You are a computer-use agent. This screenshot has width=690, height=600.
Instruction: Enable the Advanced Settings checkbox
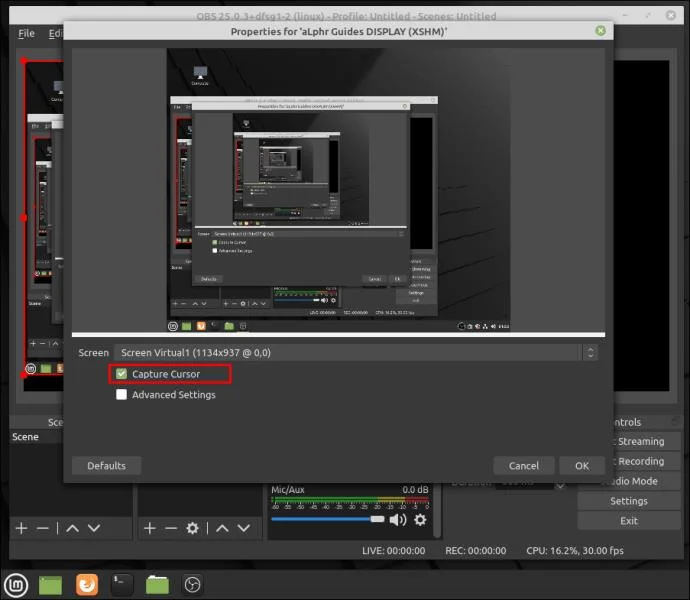coord(121,394)
